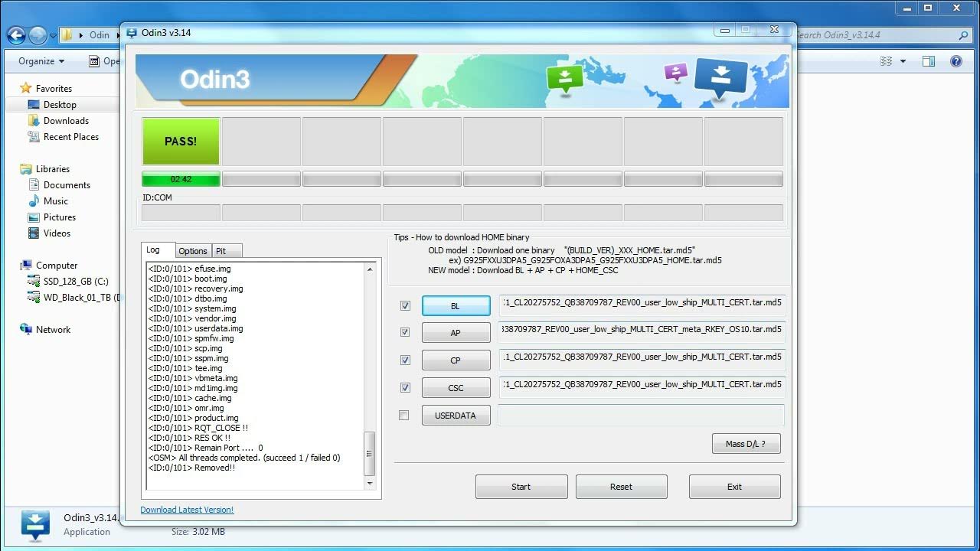Click the AP file path field
This screenshot has width=980, height=551.
(x=642, y=332)
